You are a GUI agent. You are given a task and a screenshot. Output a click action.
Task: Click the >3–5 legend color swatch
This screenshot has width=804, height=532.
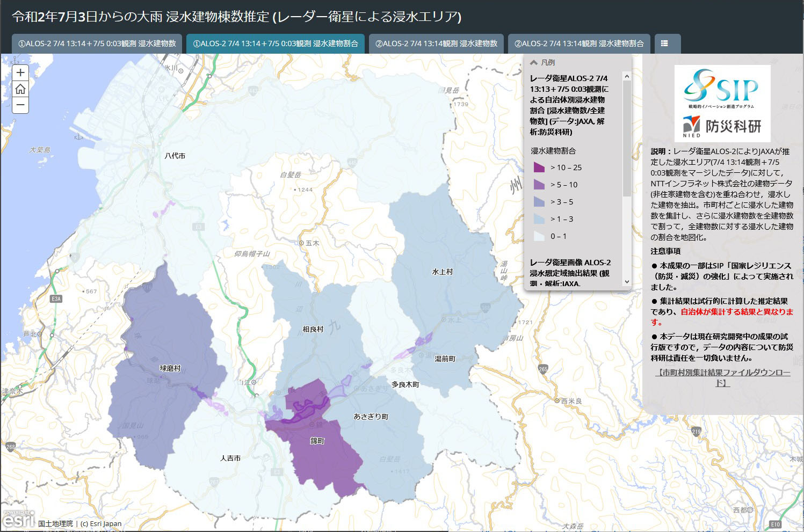539,202
